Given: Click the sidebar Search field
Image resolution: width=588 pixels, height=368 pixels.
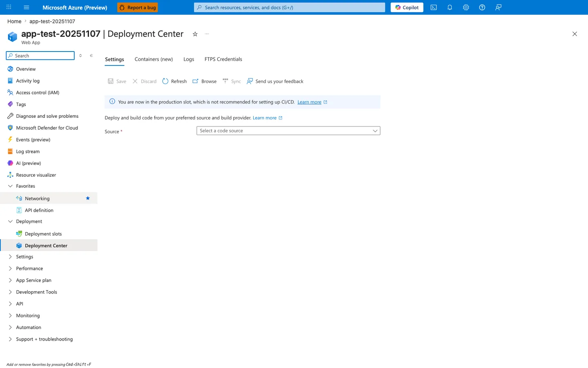Looking at the screenshot, I should coord(40,56).
